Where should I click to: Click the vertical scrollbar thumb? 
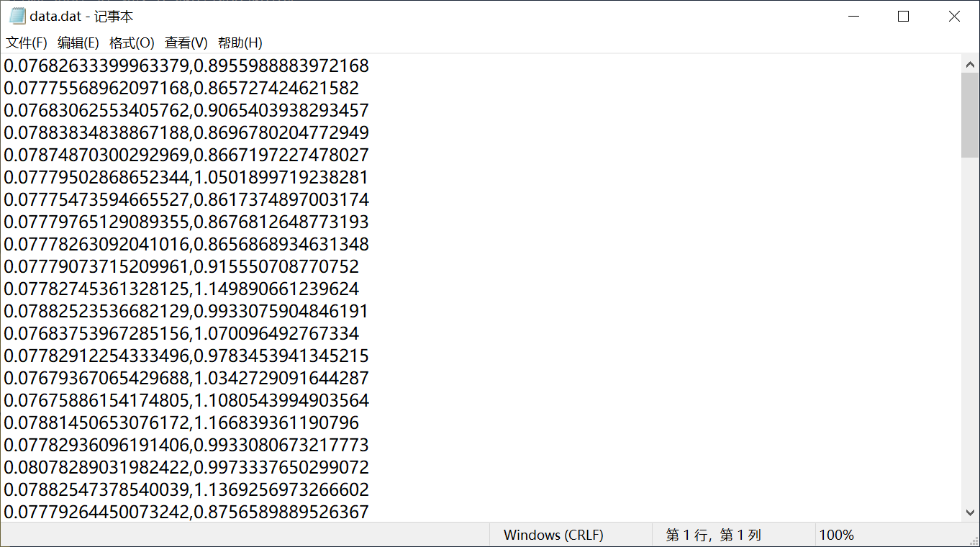coord(970,114)
